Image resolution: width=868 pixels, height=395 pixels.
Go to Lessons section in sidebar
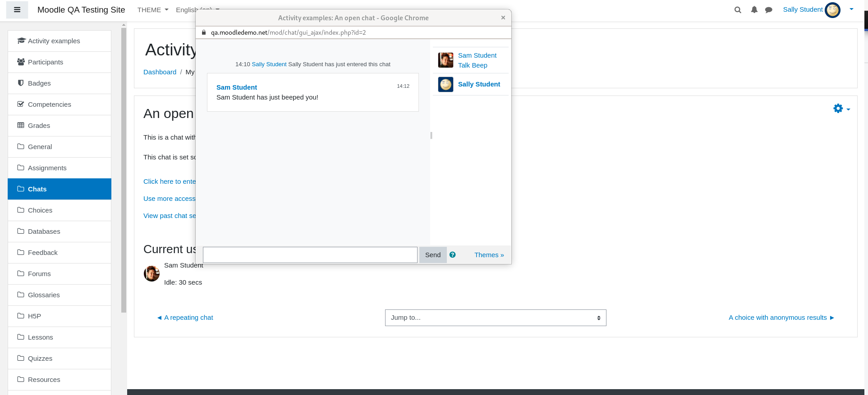[x=60, y=337]
